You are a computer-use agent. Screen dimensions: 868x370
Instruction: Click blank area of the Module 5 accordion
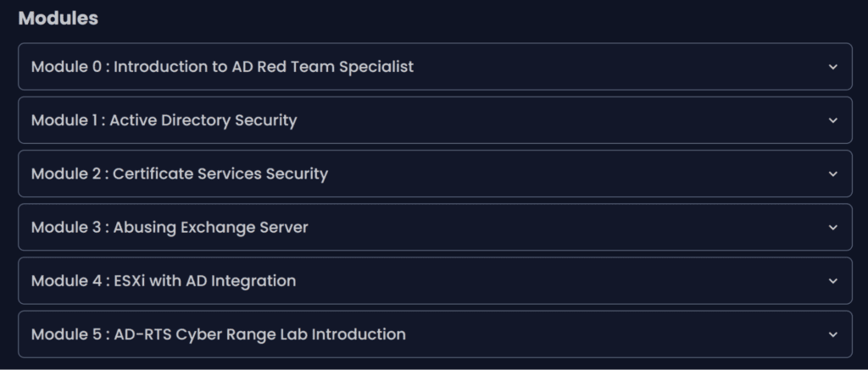pyautogui.click(x=619, y=334)
